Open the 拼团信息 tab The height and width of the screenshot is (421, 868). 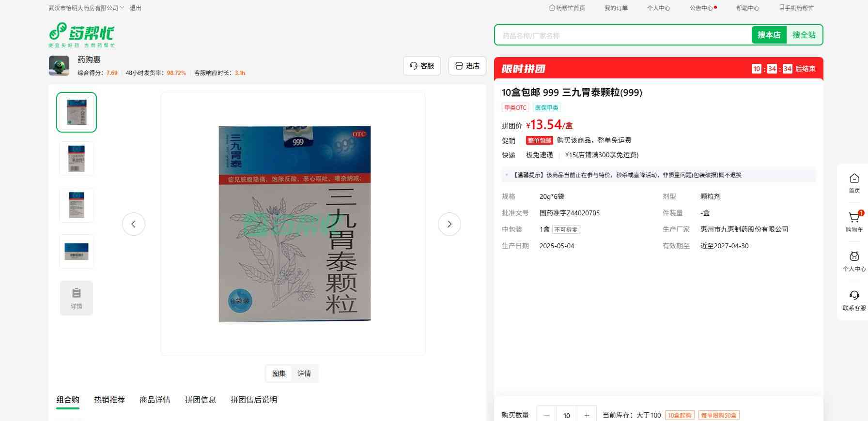201,400
